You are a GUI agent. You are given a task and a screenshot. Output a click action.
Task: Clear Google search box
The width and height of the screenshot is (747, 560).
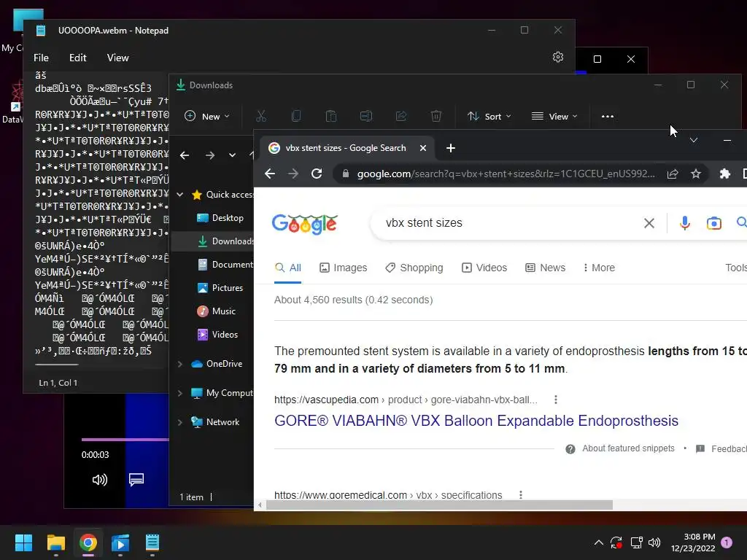[649, 223]
